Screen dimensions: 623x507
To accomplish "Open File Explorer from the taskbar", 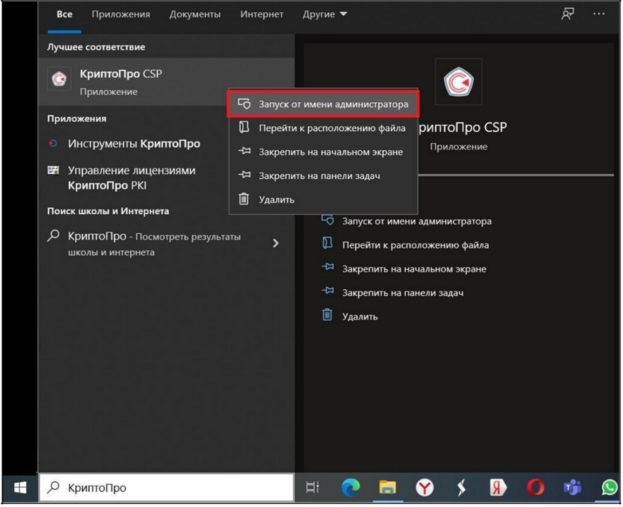I will (x=387, y=487).
